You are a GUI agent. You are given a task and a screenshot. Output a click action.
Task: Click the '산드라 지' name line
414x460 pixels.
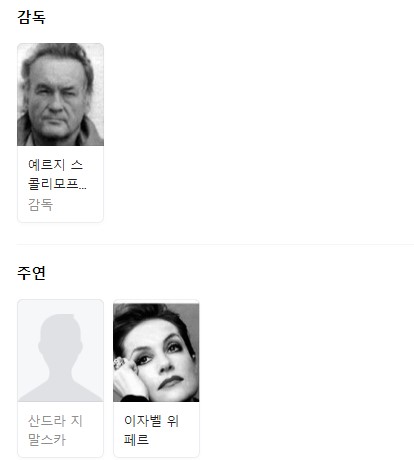point(55,421)
